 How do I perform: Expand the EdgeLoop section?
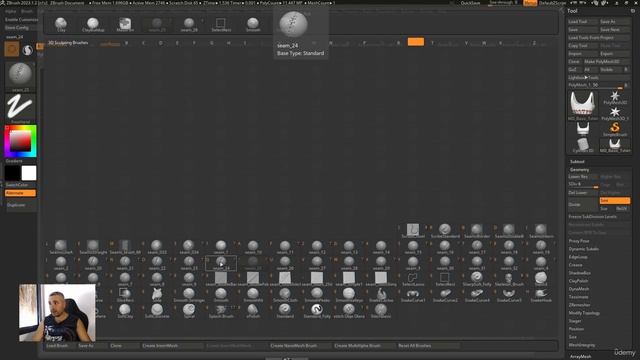tap(578, 257)
